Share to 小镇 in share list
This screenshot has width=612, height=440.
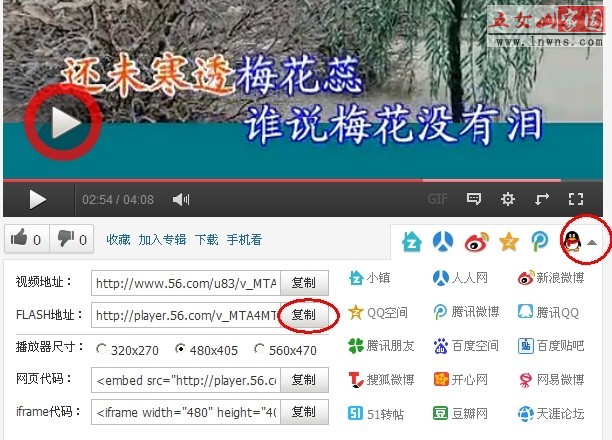pos(369,278)
